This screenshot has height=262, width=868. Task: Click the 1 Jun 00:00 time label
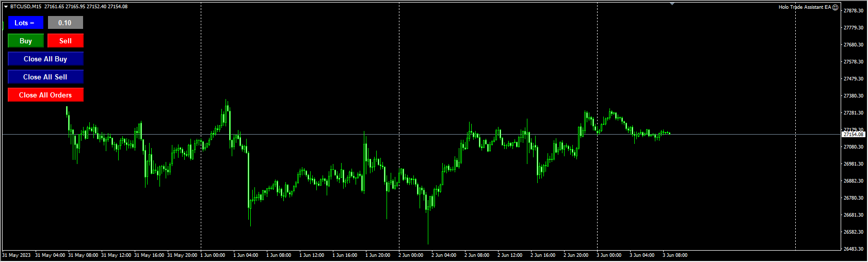point(213,255)
